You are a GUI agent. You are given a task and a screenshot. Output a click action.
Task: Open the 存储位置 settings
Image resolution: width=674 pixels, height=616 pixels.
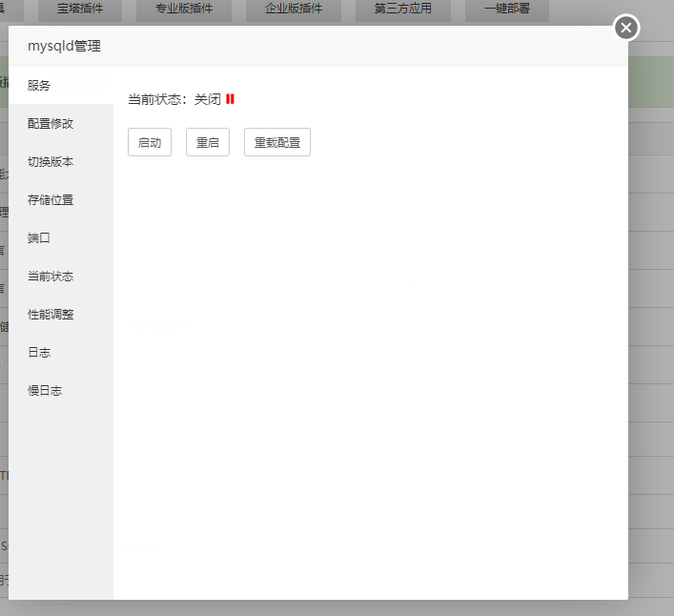[61, 200]
